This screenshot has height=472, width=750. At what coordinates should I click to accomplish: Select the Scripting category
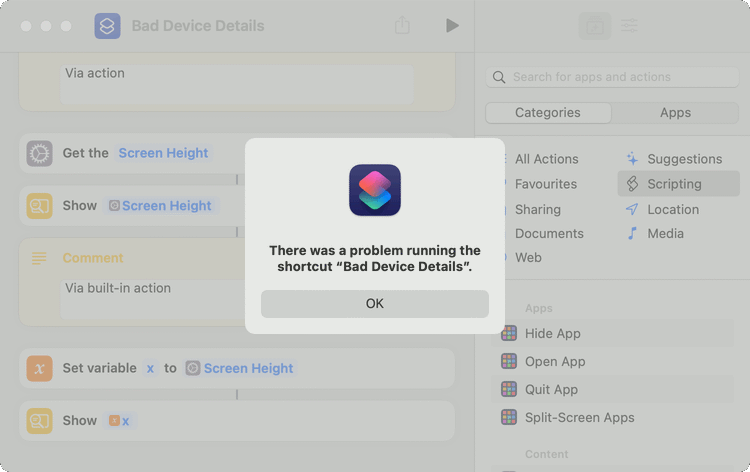tap(678, 184)
